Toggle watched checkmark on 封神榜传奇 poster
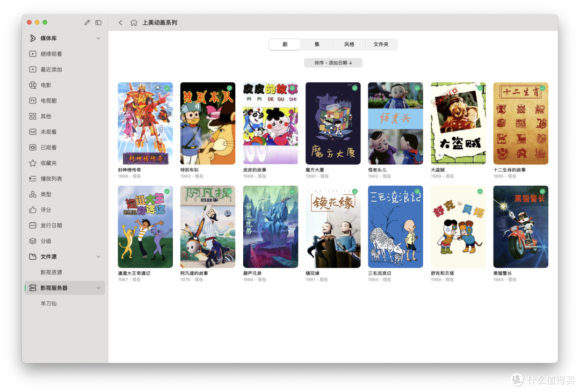Image resolution: width=580 pixels, height=392 pixels. click(x=168, y=88)
